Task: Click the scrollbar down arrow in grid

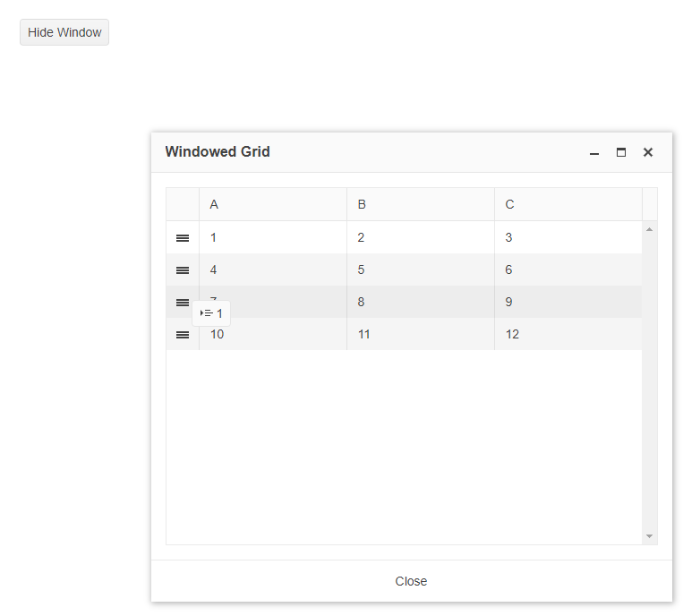Action: (650, 536)
